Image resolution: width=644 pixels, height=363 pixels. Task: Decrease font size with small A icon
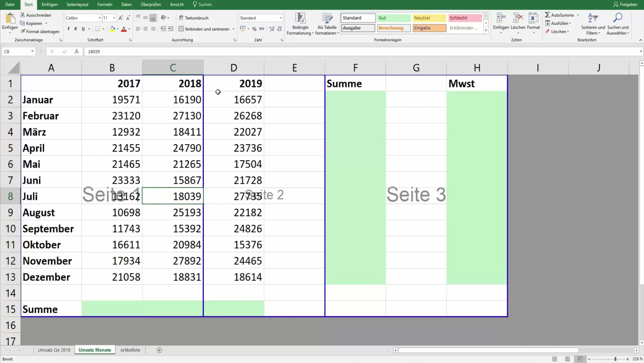click(x=128, y=18)
